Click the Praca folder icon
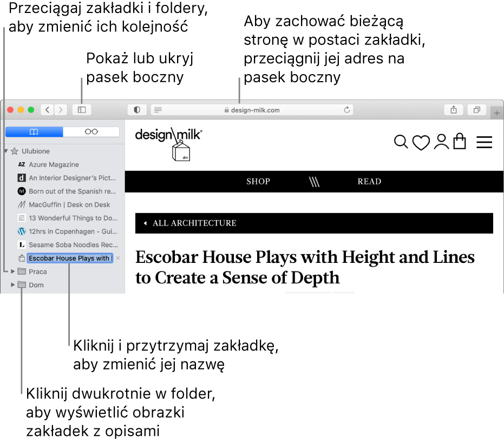504x443 pixels. click(22, 272)
